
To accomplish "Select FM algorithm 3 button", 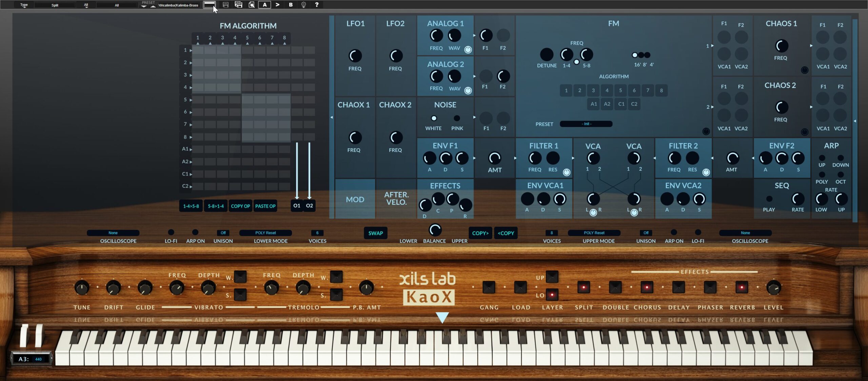I will pyautogui.click(x=593, y=90).
